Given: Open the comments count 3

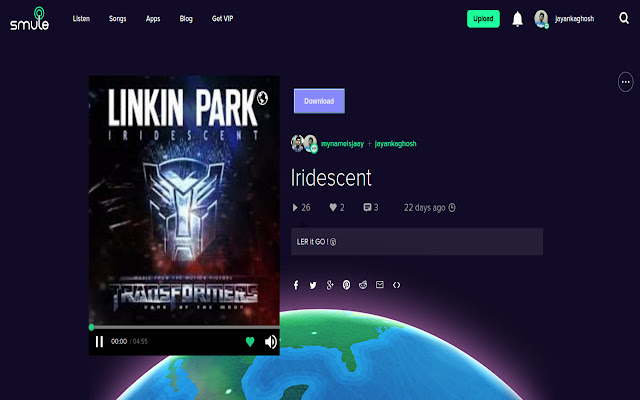Looking at the screenshot, I should click(371, 208).
